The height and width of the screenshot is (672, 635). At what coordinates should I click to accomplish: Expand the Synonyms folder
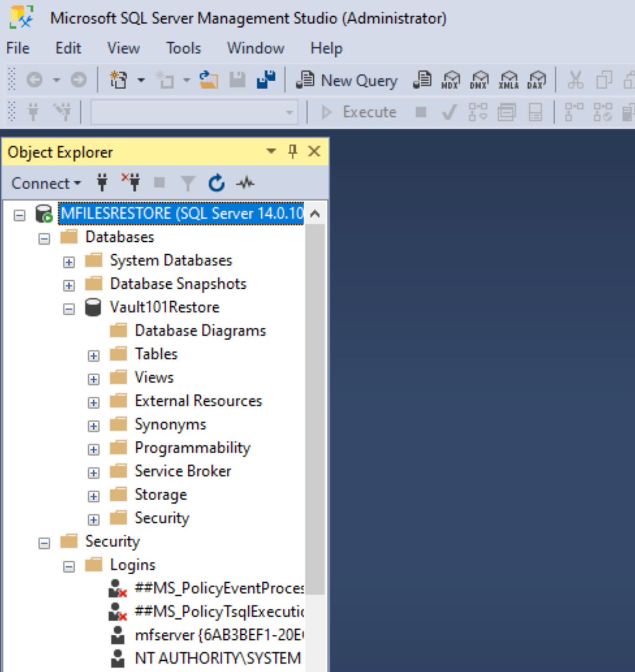94,426
